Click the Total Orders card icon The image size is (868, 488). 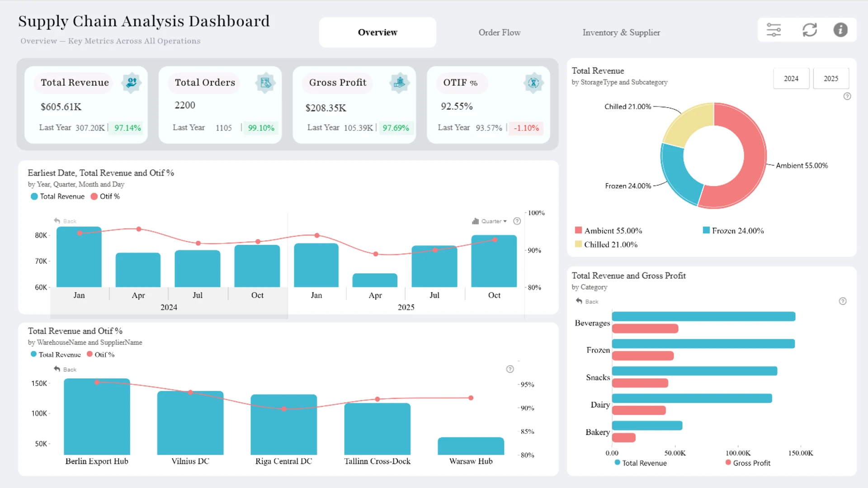coord(265,83)
